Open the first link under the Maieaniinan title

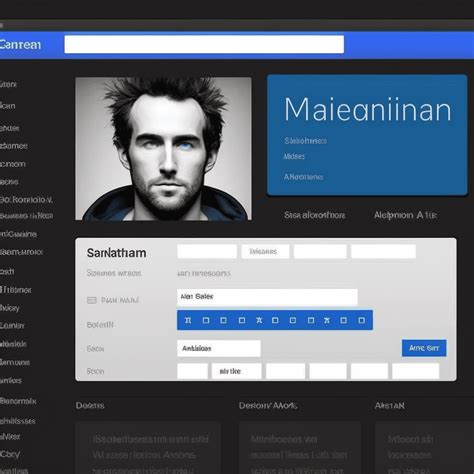coord(305,141)
